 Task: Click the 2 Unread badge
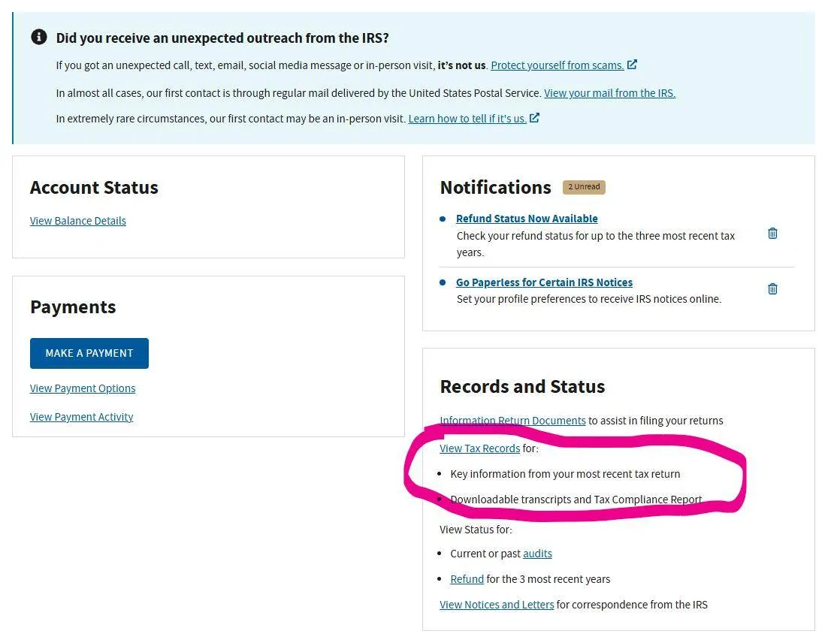click(x=584, y=187)
